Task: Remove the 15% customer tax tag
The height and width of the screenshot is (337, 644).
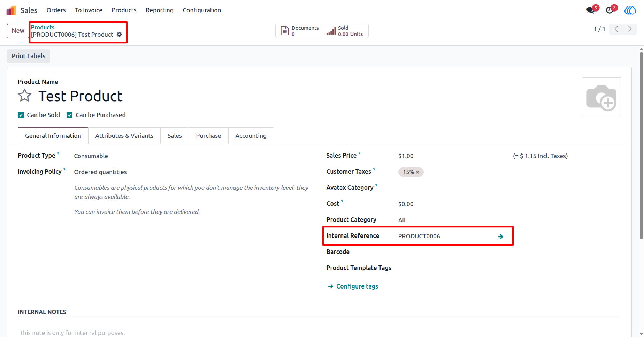Action: (417, 172)
